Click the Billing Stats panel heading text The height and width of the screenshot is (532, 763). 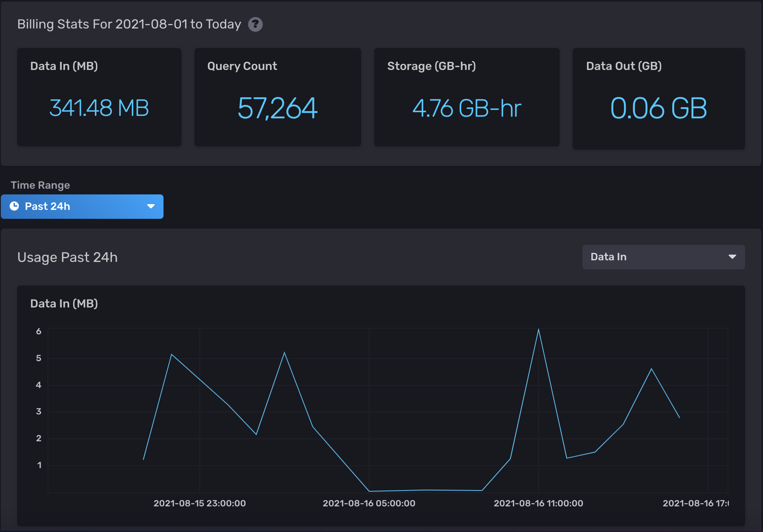click(x=129, y=24)
